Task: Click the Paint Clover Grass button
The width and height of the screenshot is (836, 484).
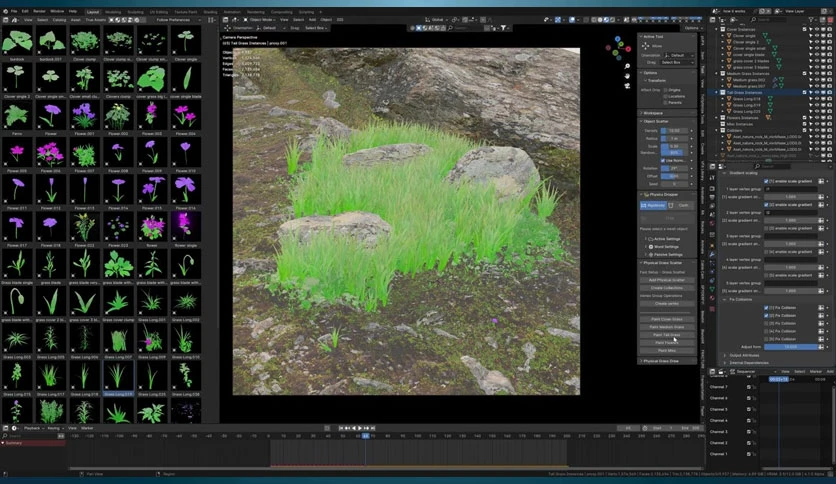Action: click(x=666, y=319)
